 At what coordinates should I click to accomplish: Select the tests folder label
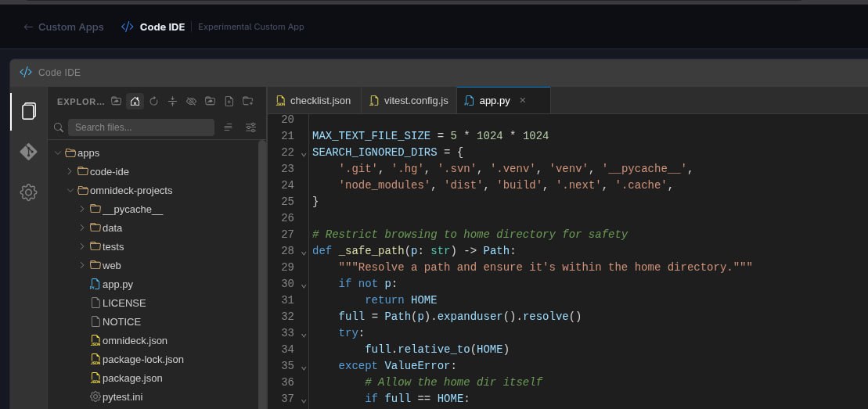pyautogui.click(x=113, y=247)
